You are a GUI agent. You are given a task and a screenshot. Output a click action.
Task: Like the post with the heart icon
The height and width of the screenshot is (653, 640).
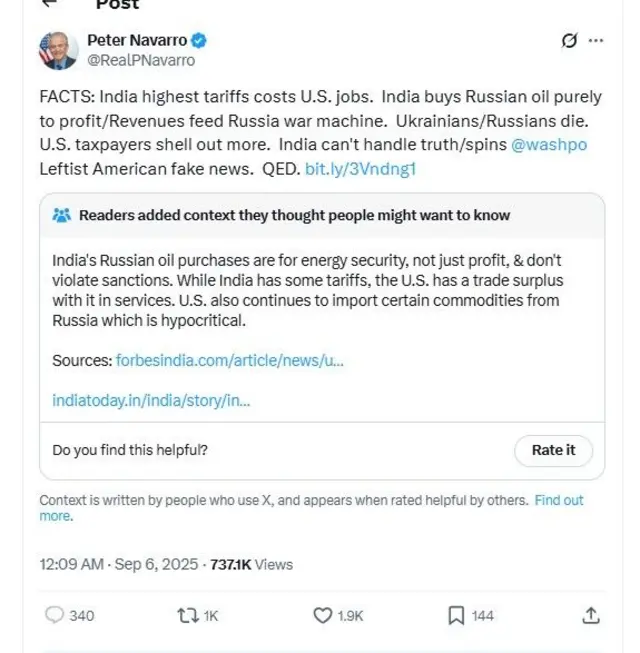pyautogui.click(x=323, y=615)
